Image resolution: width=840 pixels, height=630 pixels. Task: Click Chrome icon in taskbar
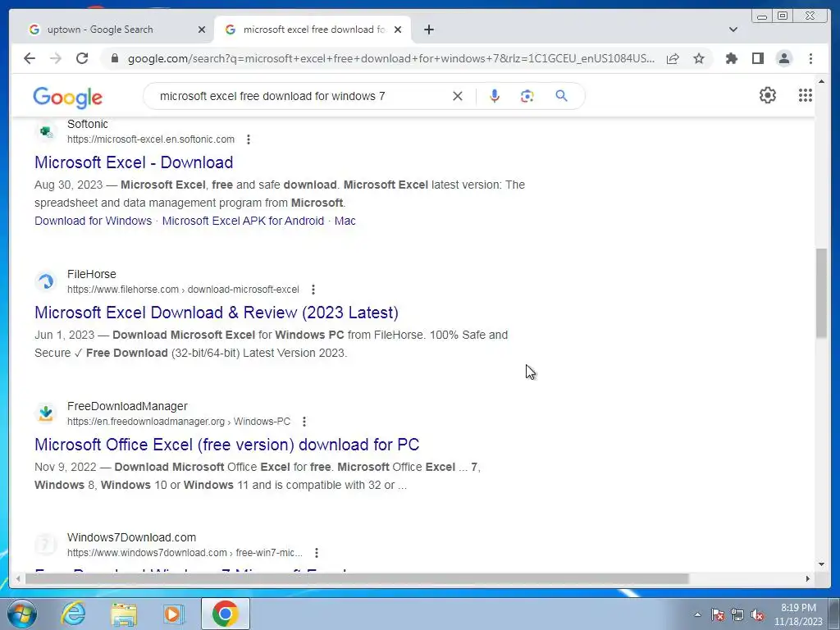click(x=225, y=614)
